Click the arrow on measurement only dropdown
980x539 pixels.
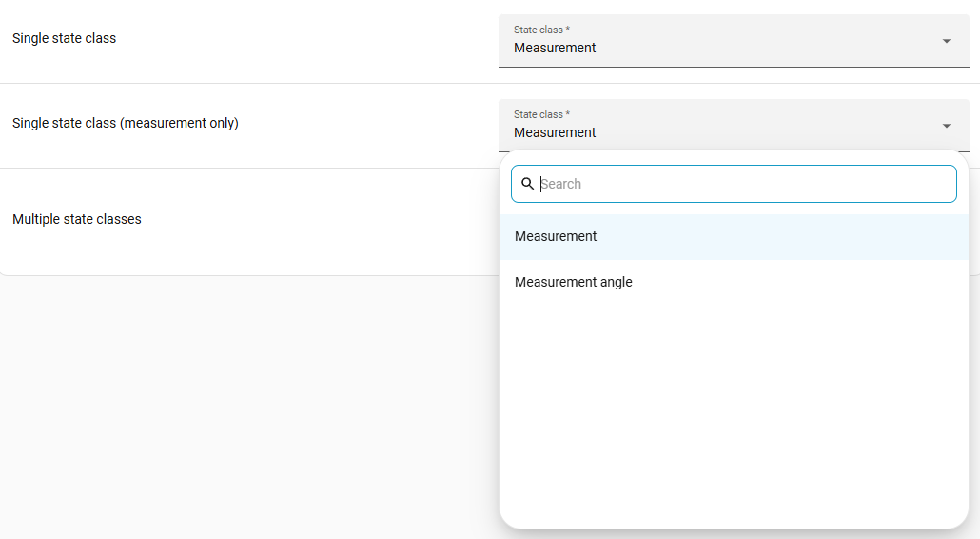point(947,126)
